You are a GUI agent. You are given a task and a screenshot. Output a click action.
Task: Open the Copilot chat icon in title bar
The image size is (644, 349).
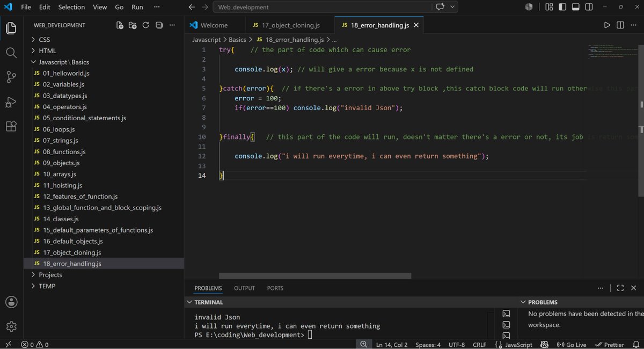(x=441, y=7)
